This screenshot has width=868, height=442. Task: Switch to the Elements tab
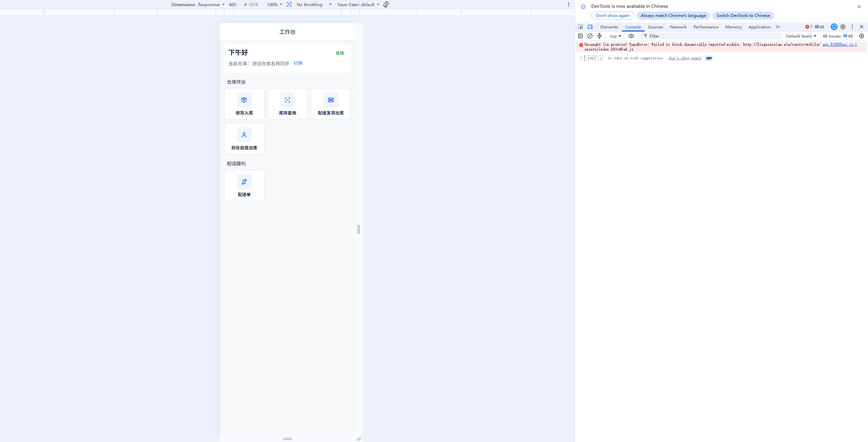(x=609, y=27)
